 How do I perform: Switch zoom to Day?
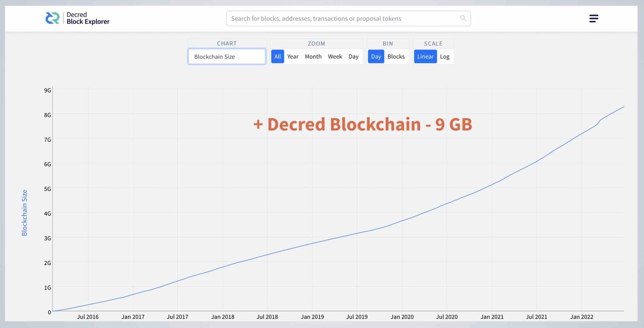(x=353, y=57)
